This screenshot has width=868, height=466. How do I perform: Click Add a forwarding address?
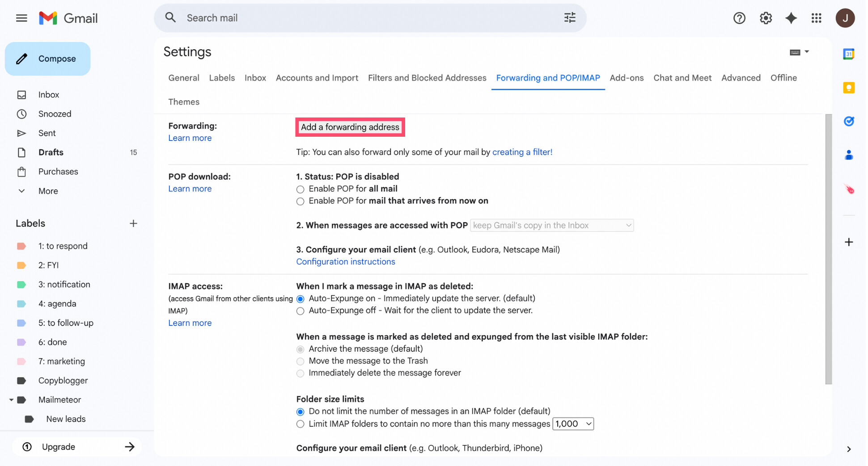coord(350,127)
